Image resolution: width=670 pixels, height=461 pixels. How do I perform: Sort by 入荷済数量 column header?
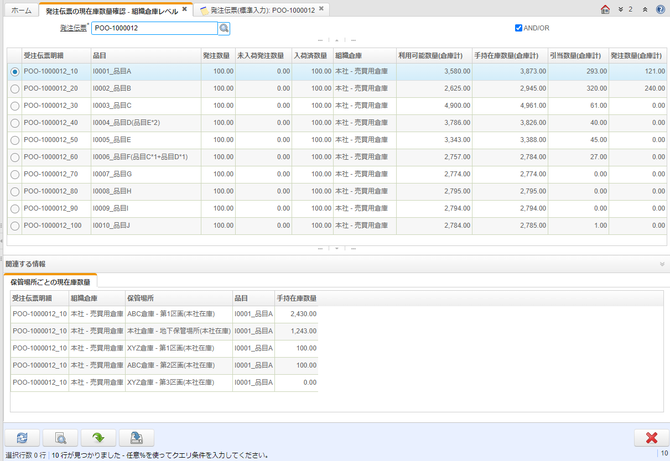[x=313, y=56]
